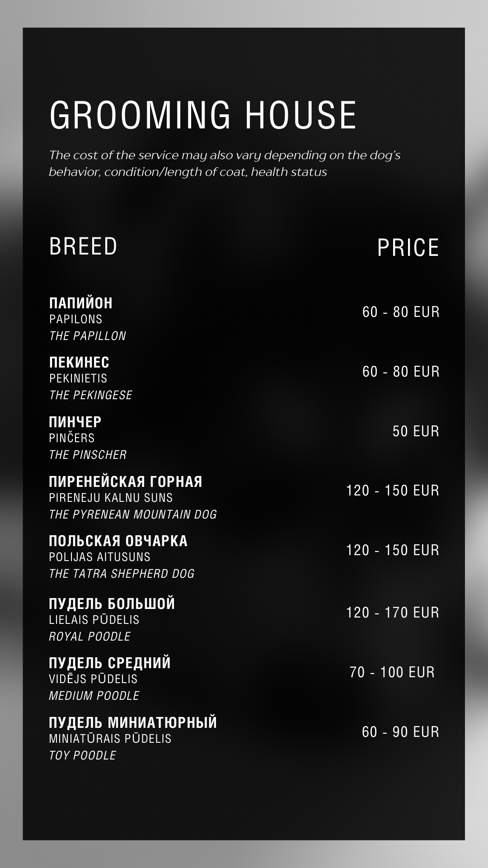Select the ПИНЧЕР breed entry
This screenshot has width=488, height=868.
pyautogui.click(x=75, y=422)
